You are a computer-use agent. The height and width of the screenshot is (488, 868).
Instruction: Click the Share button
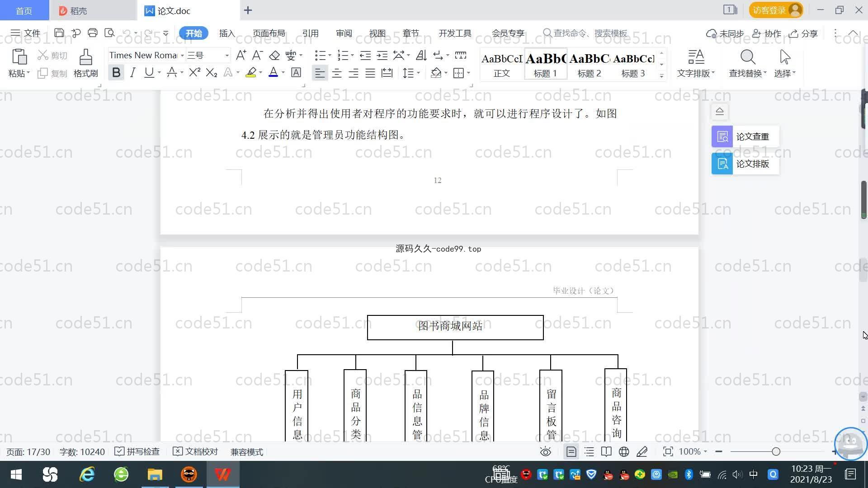(803, 33)
